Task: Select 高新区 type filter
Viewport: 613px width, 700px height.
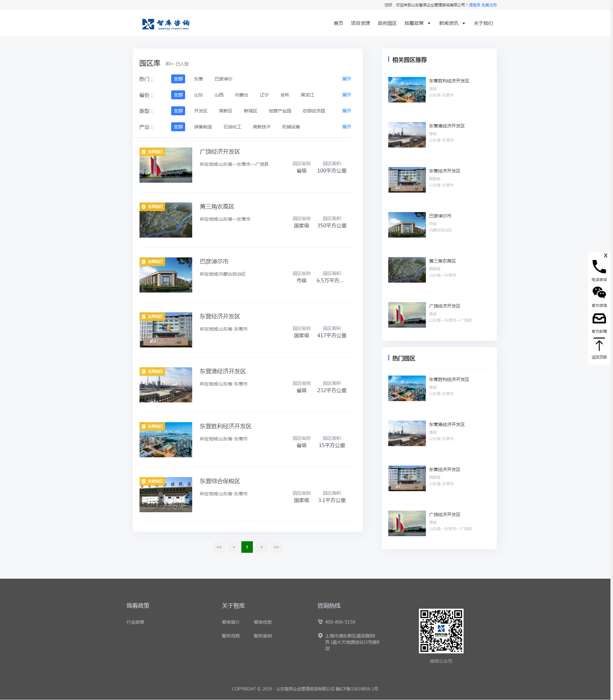Action: (225, 111)
